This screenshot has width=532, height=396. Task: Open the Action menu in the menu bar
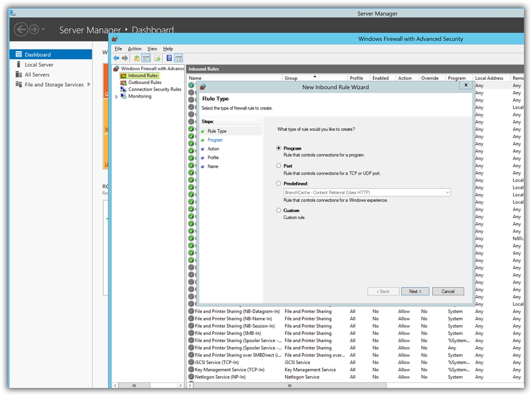[x=135, y=49]
